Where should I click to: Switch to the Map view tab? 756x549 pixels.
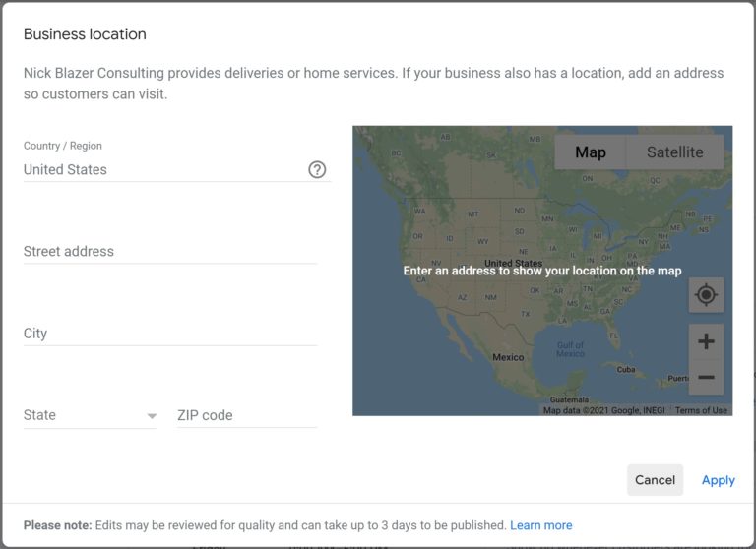coord(591,152)
